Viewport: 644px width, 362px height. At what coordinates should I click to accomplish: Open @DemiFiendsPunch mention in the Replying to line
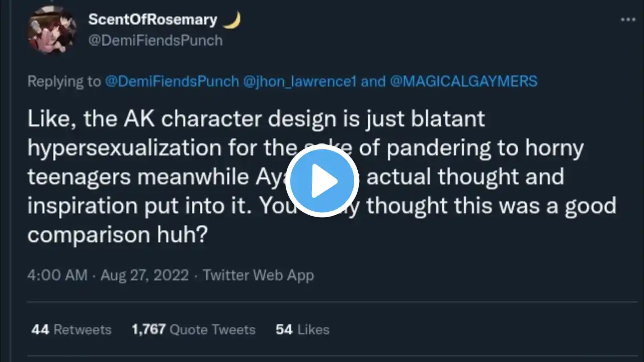(x=172, y=81)
